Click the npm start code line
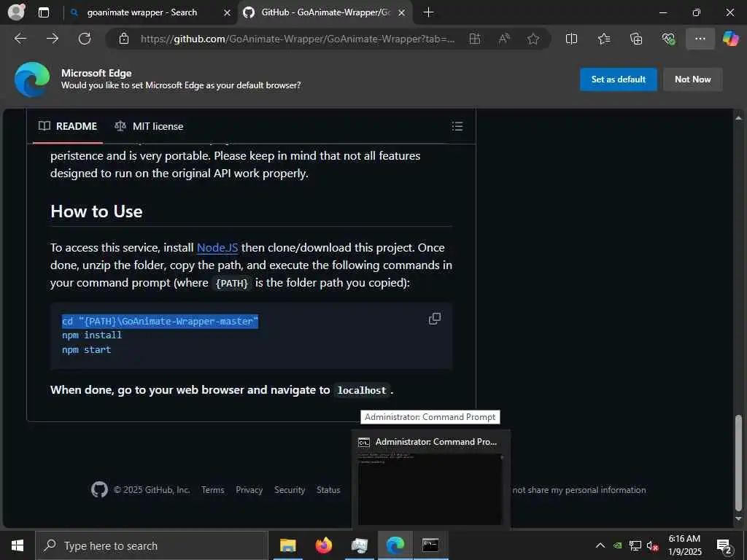Screen dimensions: 747x560 [x=86, y=349]
